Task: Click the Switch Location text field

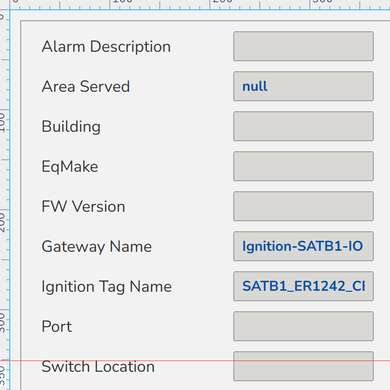Action: [303, 366]
